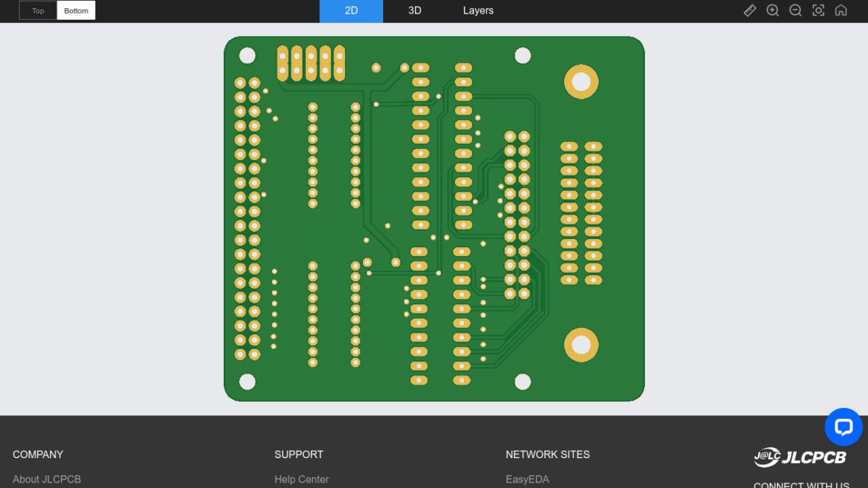Switch to the 2D view tab

pyautogui.click(x=351, y=11)
